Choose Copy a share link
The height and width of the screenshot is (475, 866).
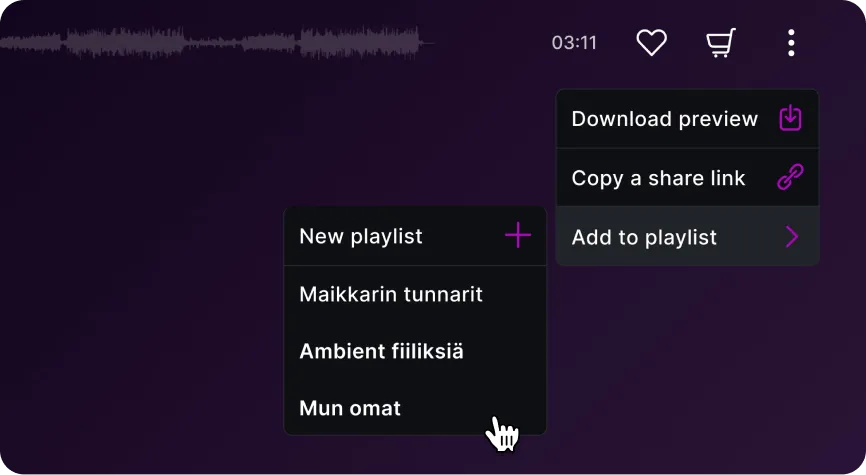click(688, 178)
